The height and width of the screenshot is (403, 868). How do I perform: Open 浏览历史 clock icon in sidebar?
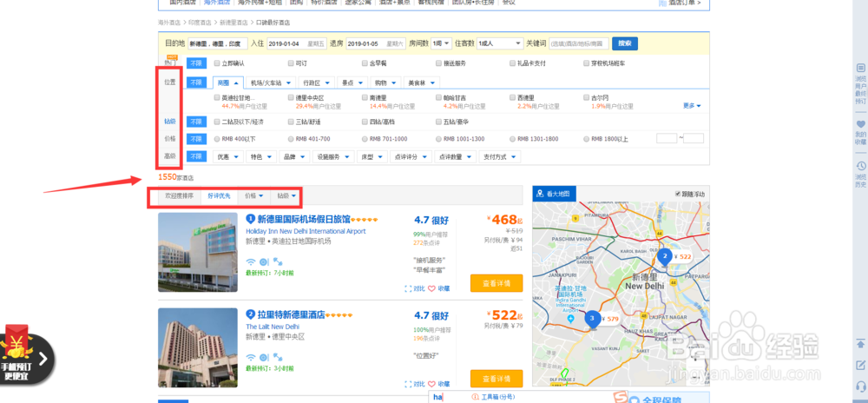(x=860, y=166)
